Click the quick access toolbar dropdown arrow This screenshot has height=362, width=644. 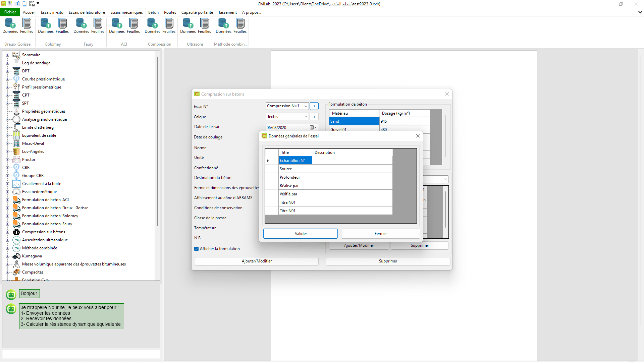(38, 4)
